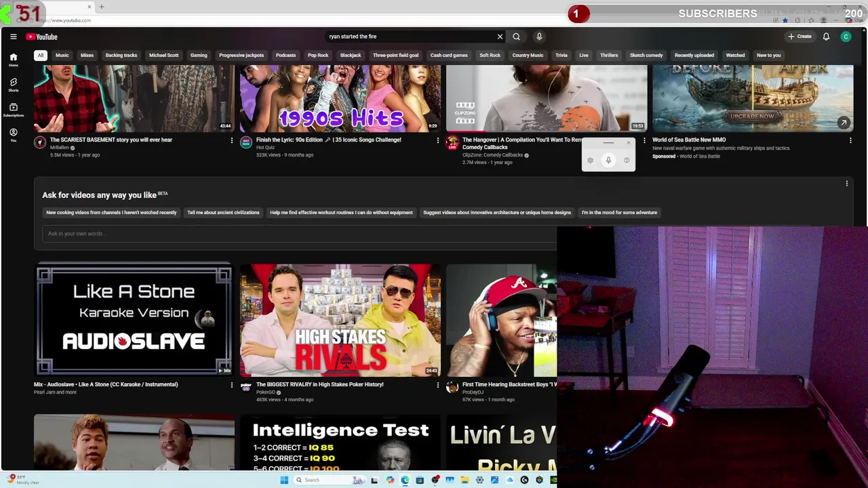868x488 pixels.
Task: Select the Recently uploaded filter chip
Action: (x=694, y=55)
